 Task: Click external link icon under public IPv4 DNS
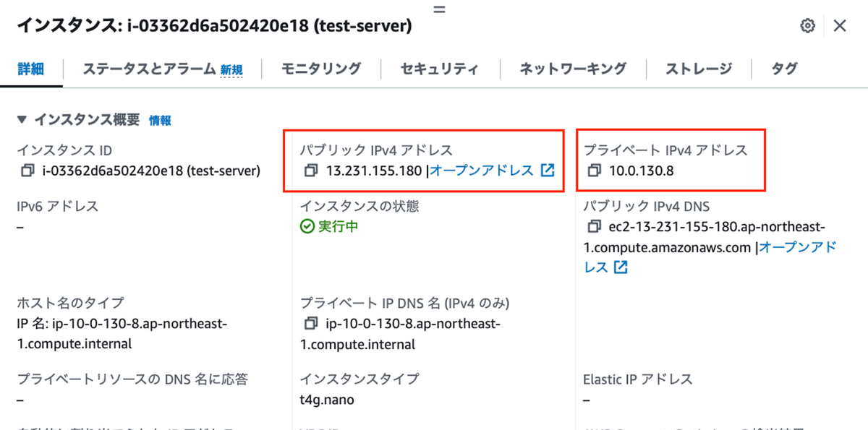click(x=621, y=267)
